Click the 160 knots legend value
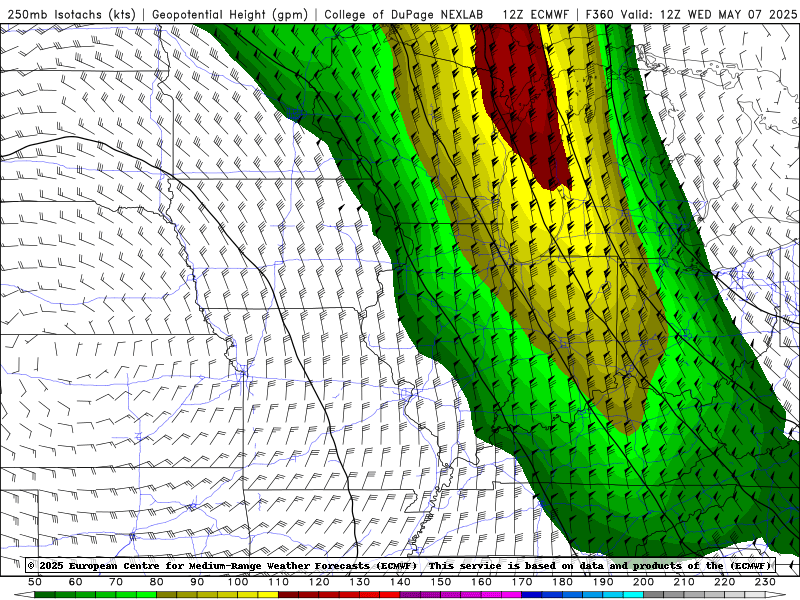 click(x=481, y=582)
